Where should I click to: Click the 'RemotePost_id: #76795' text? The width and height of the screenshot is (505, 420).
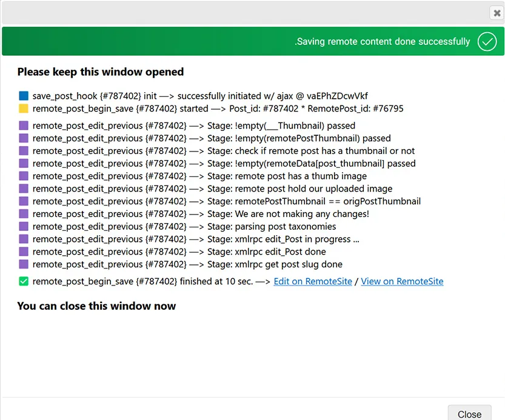point(355,108)
